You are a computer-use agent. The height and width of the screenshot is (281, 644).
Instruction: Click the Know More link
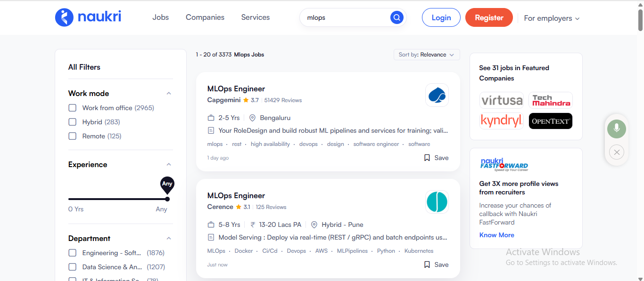[496, 235]
